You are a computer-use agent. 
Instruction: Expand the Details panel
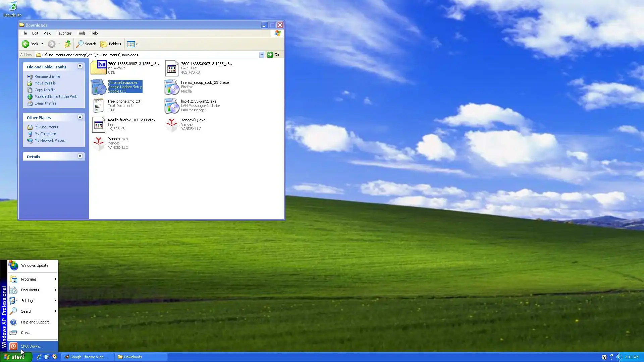click(x=80, y=156)
